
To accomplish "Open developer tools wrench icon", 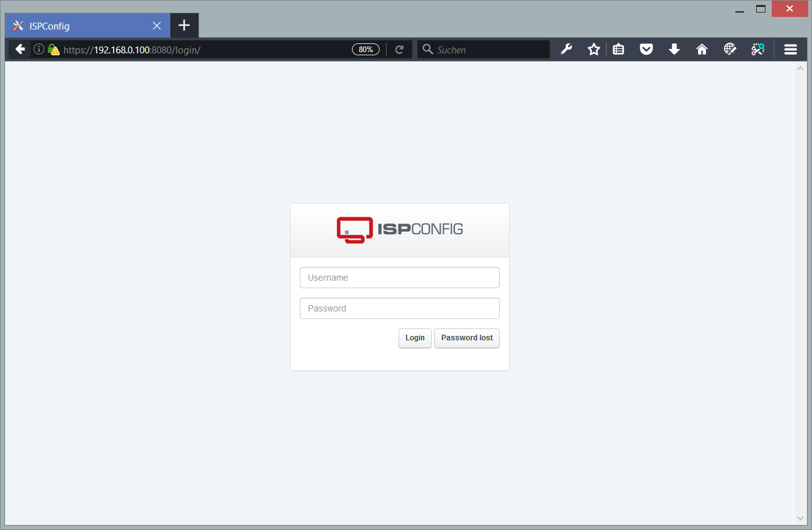I will [566, 49].
